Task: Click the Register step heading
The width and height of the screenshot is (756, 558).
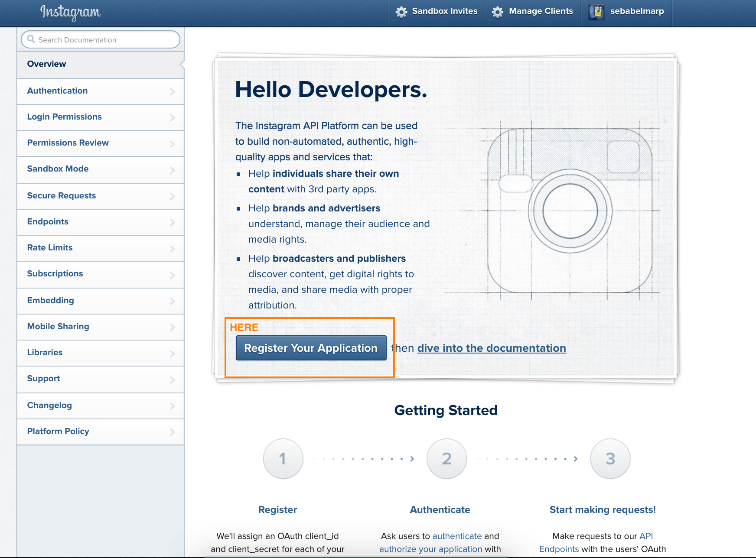Action: (277, 509)
